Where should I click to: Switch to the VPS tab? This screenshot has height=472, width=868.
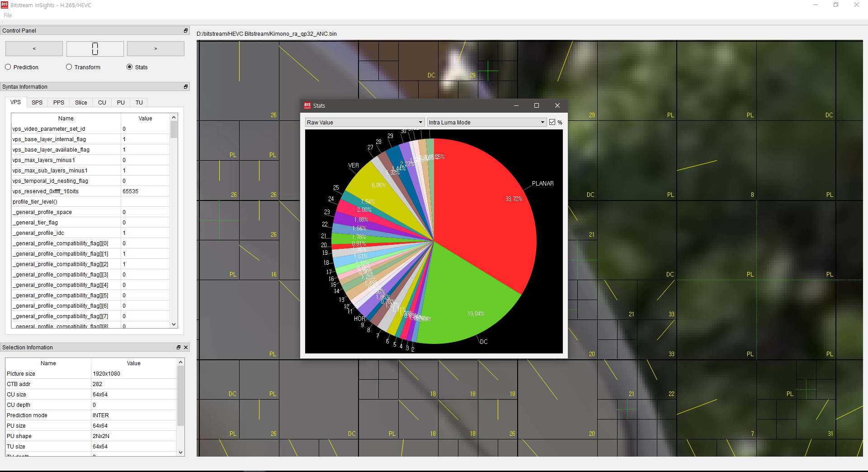coord(15,102)
